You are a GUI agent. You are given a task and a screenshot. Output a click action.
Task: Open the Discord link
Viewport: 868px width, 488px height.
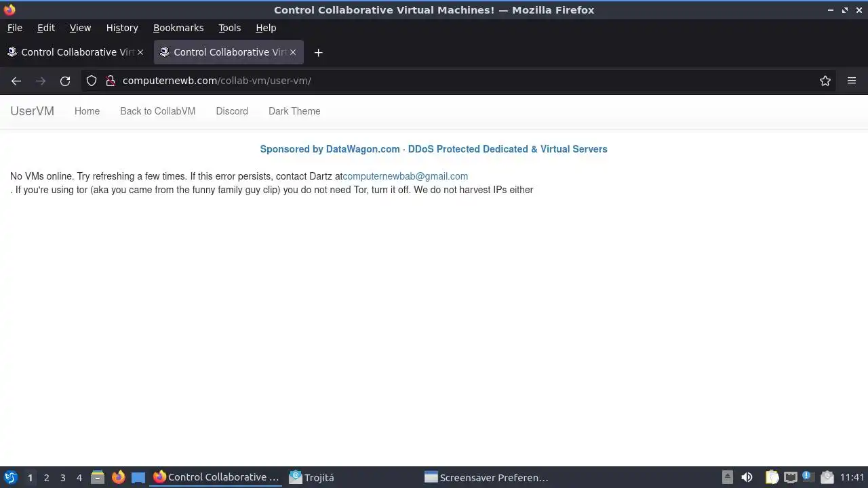tap(232, 111)
